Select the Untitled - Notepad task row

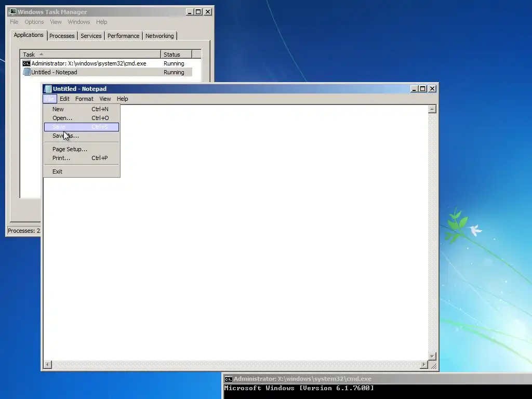tap(107, 72)
